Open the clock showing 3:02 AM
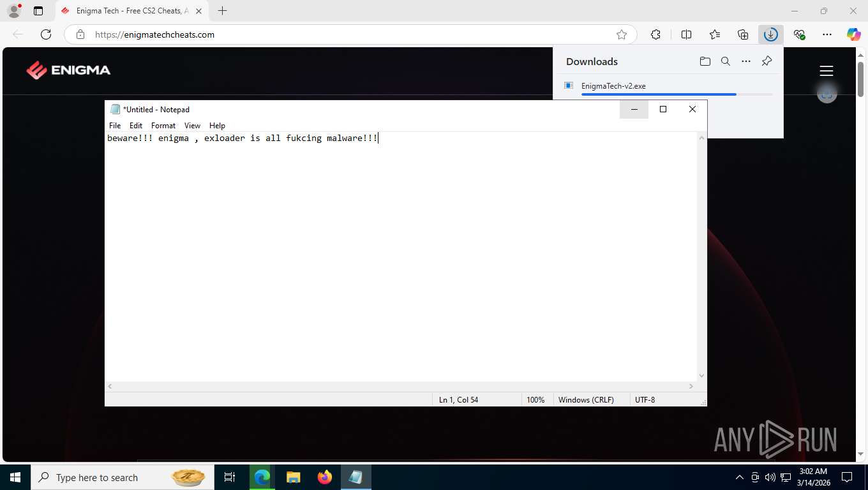 [x=812, y=477]
